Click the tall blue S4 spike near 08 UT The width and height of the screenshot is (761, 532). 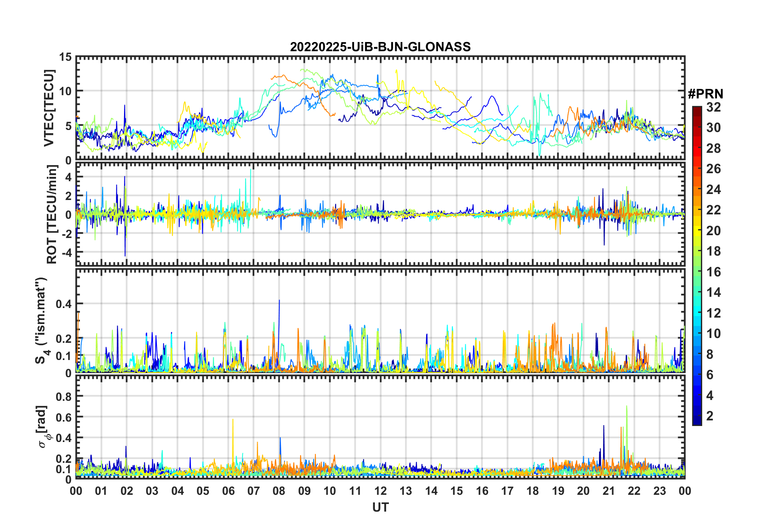click(279, 301)
